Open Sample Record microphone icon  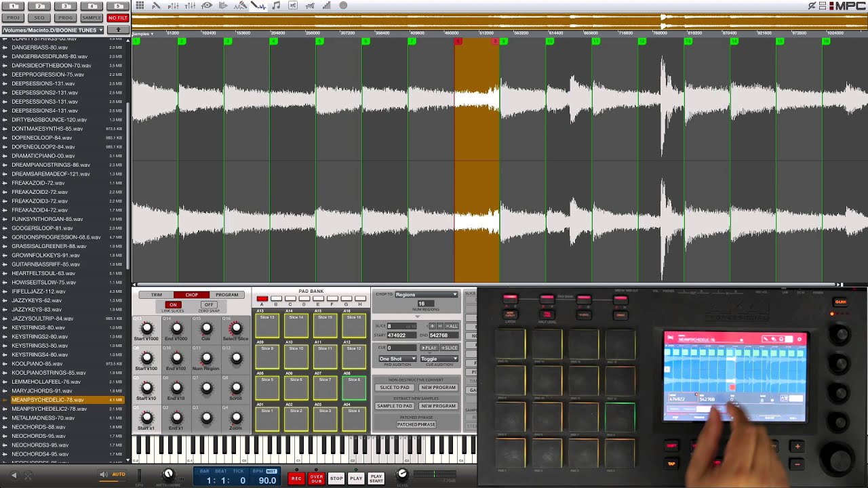coord(241,5)
